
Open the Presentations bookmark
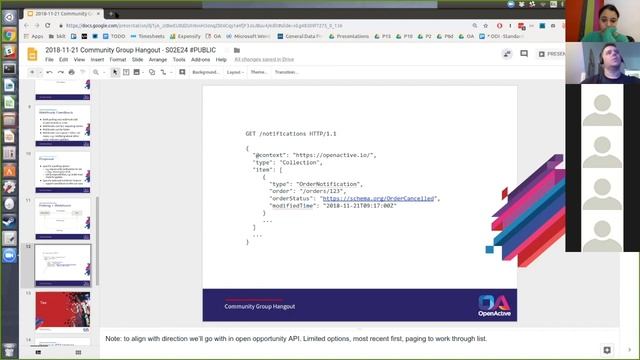[x=349, y=36]
